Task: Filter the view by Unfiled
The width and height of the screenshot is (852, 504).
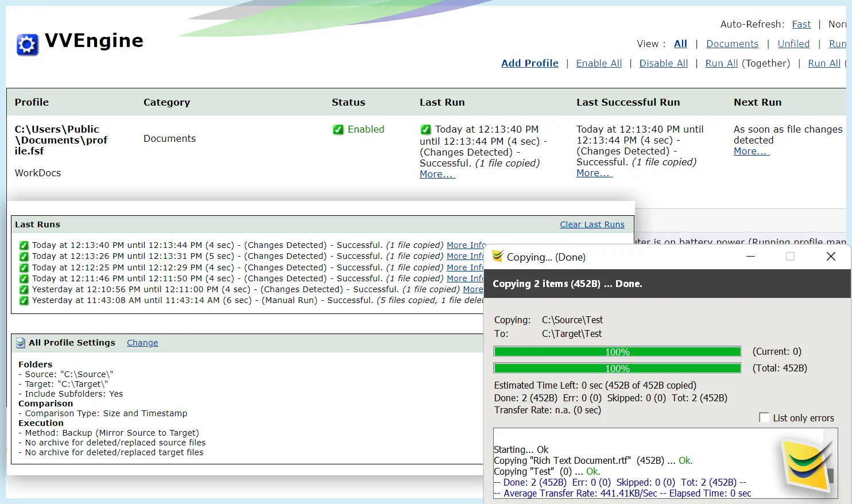Action: point(793,44)
